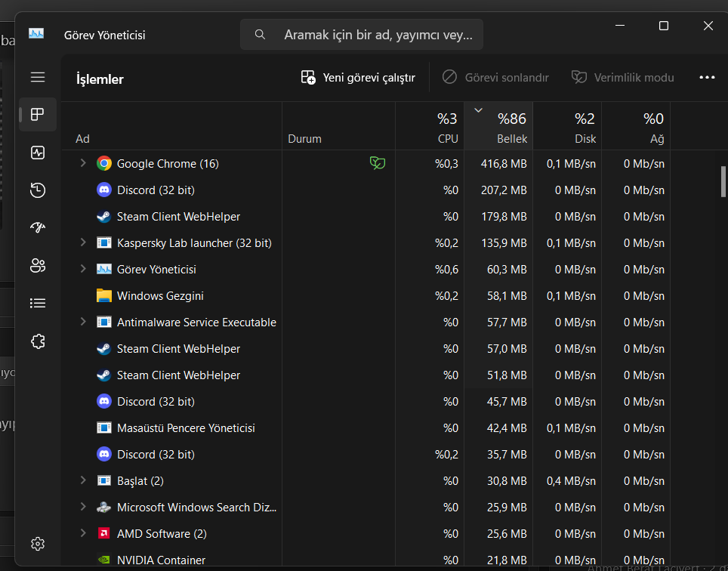Open the App history icon in sidebar
The height and width of the screenshot is (571, 728).
(38, 190)
